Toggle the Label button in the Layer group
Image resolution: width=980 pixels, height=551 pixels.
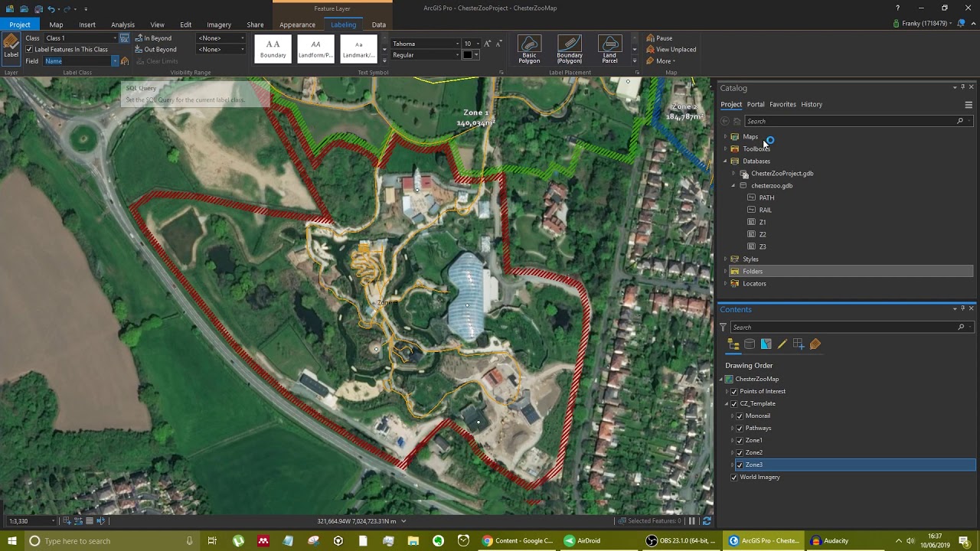[x=11, y=48]
